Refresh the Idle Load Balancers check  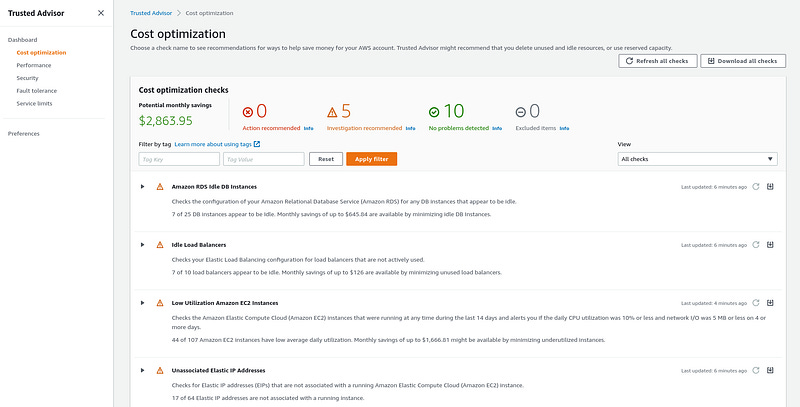coord(756,245)
